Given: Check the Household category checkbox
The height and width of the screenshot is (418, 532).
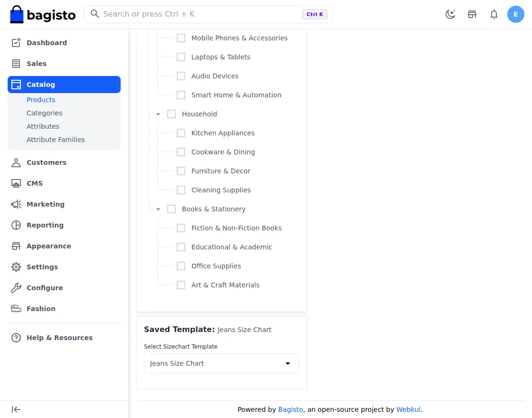Looking at the screenshot, I should pyautogui.click(x=171, y=114).
